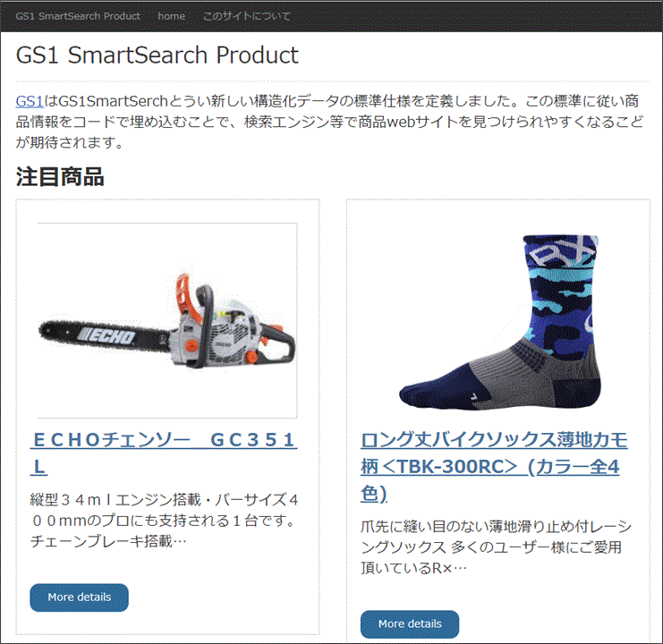Click the chainsaw's black rear handle
The width and height of the screenshot is (663, 644).
pos(277,343)
